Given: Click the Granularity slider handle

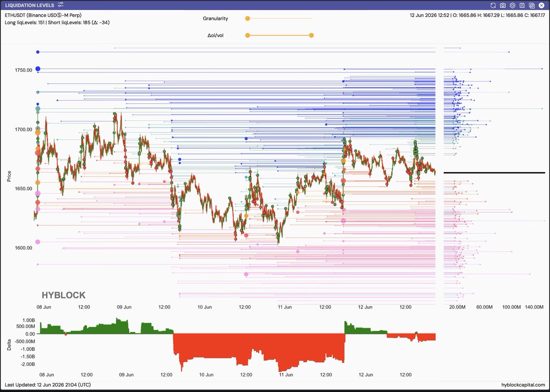Looking at the screenshot, I should click(247, 19).
